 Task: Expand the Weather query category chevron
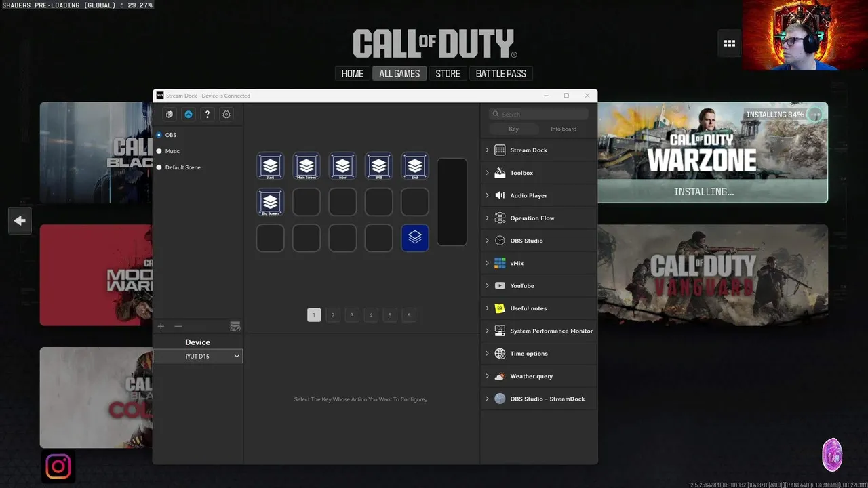pyautogui.click(x=487, y=376)
